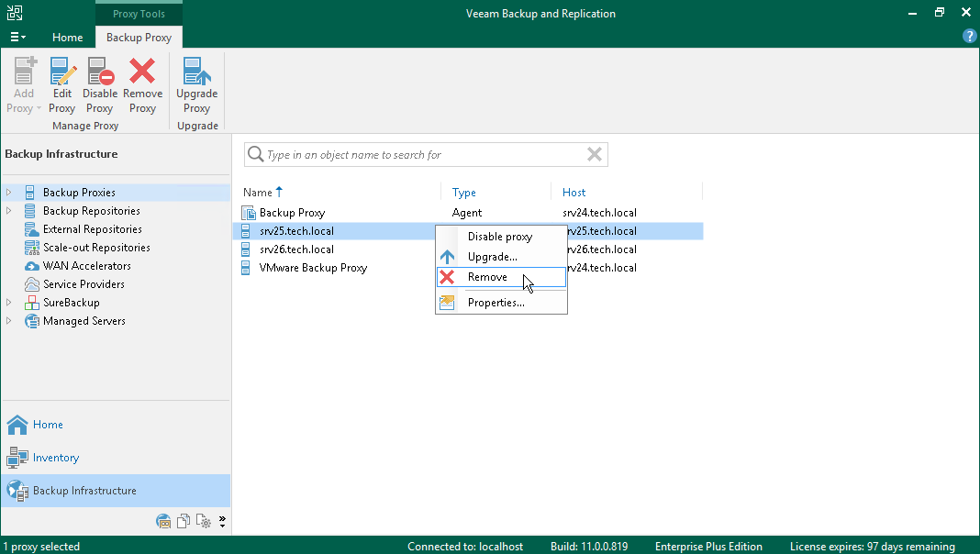Sort list by the Type column header
This screenshot has height=554, width=980.
pos(464,193)
